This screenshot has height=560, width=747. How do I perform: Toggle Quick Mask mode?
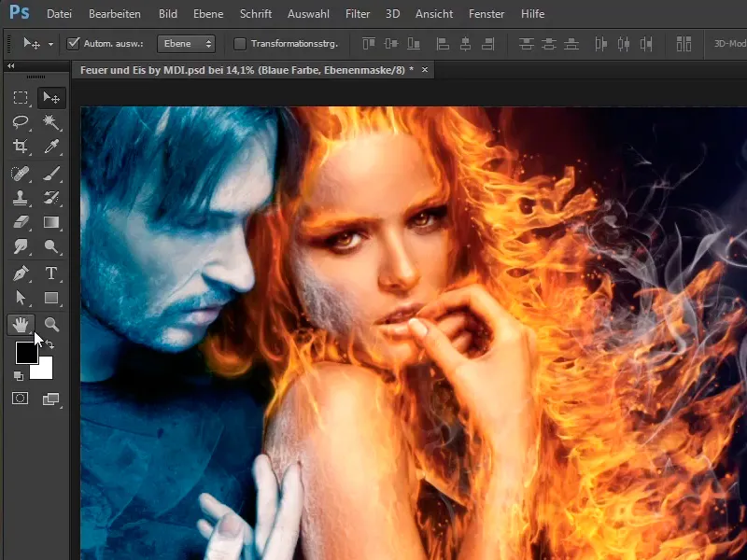(x=20, y=399)
